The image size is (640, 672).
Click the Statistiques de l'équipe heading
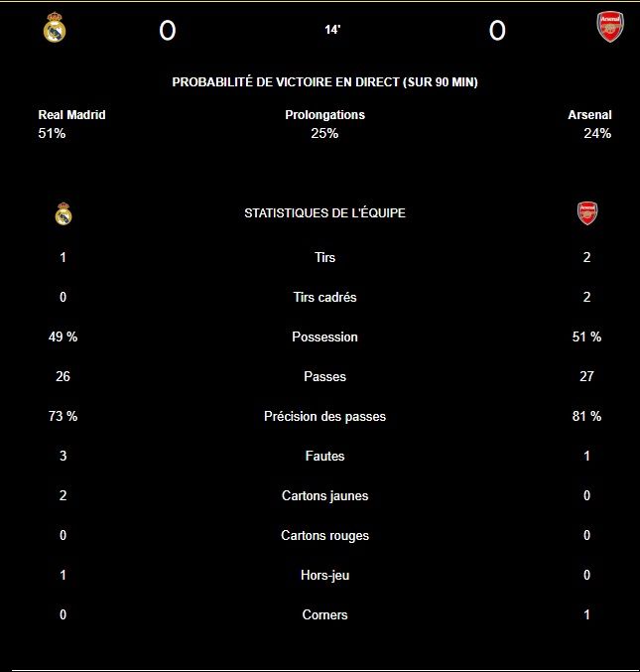(324, 213)
